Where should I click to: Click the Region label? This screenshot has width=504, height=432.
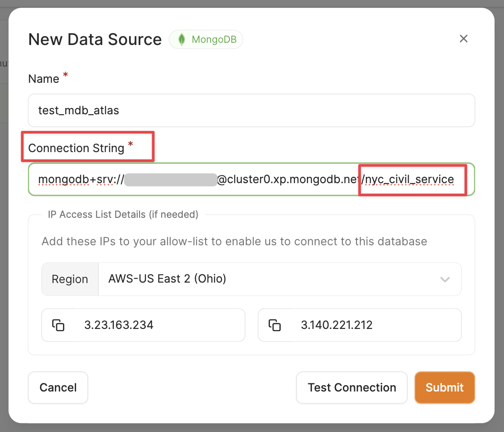coord(70,279)
